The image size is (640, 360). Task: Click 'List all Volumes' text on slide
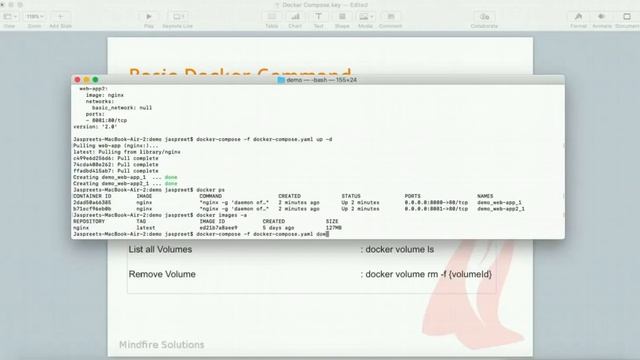pos(160,249)
